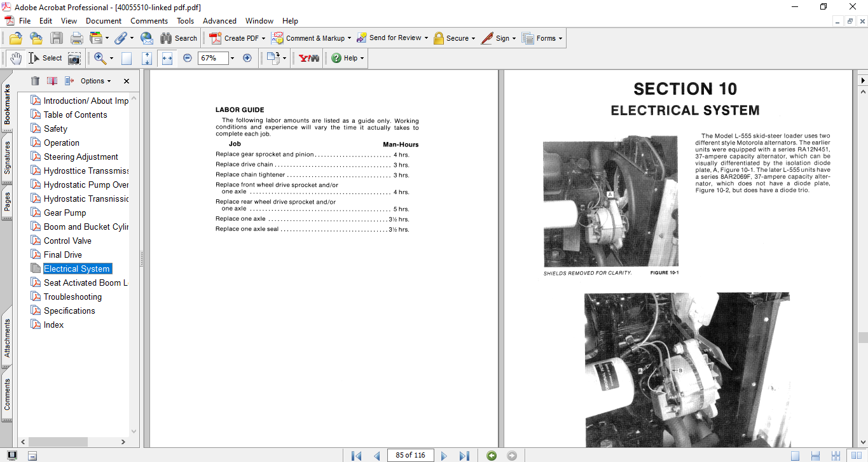Screen dimensions: 868x462
Task: Go to the last page
Action: [x=464, y=456]
